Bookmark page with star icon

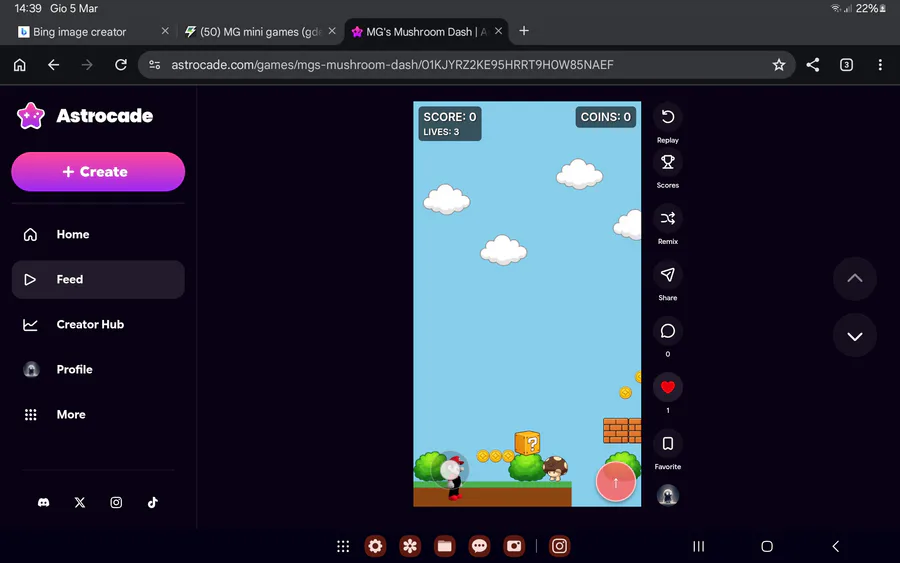pos(778,65)
